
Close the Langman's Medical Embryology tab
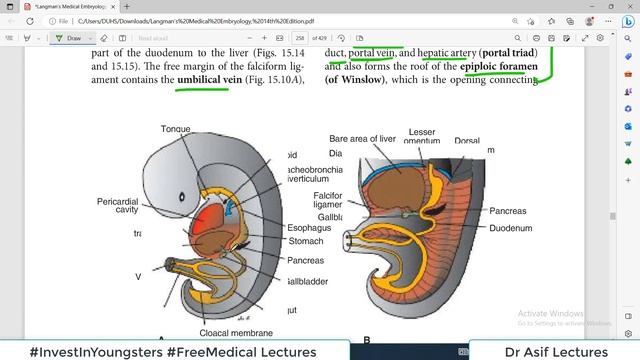pos(113,7)
